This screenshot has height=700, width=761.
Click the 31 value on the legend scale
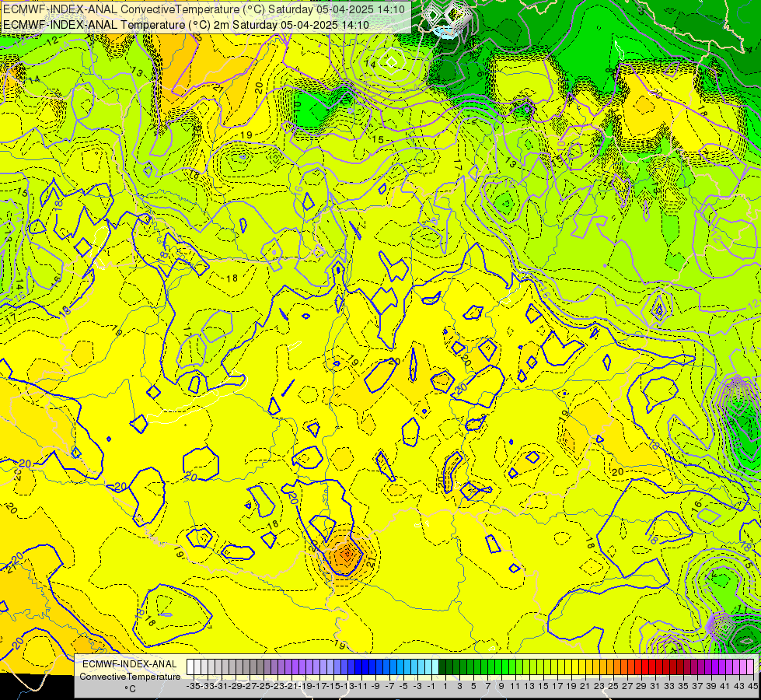click(x=655, y=687)
